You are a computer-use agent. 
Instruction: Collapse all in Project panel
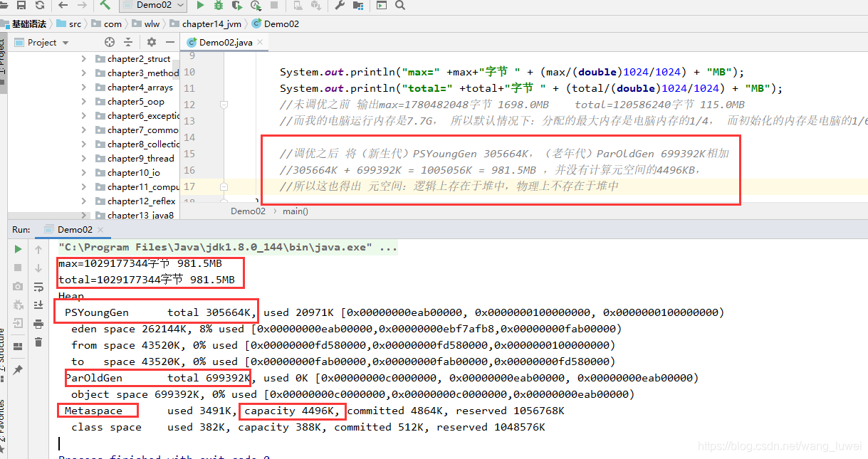pos(128,42)
